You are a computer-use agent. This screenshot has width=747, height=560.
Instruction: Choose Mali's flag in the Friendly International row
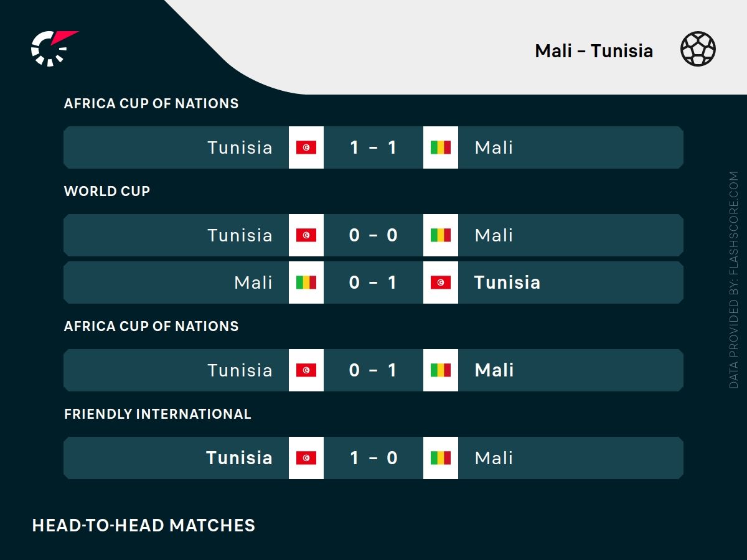pos(441,458)
